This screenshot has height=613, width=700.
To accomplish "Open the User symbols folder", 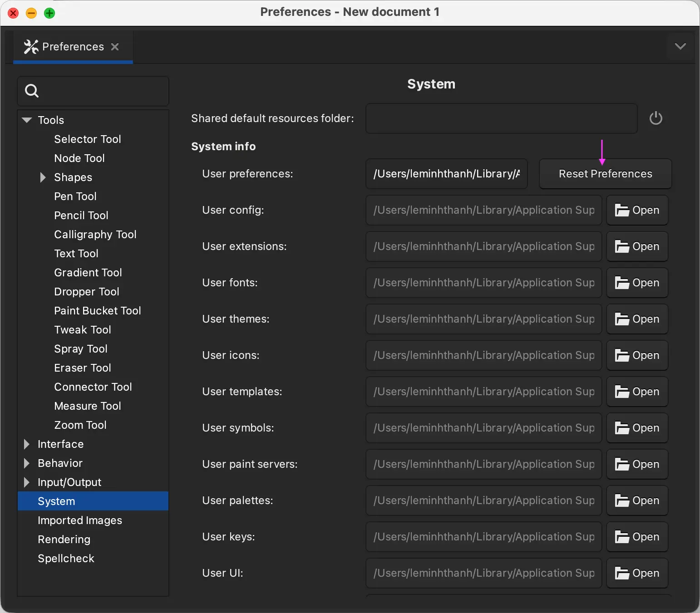I will (637, 428).
